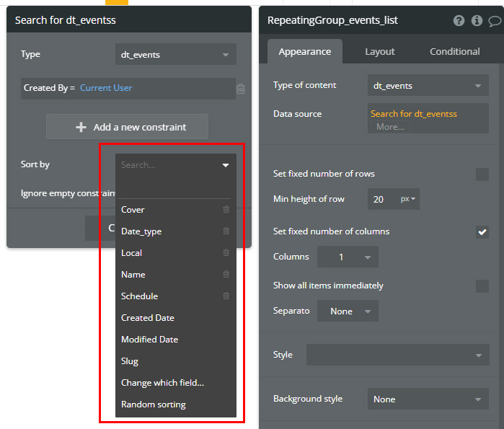504x429 pixels.
Task: Click the Min height of row field
Action: 381,199
